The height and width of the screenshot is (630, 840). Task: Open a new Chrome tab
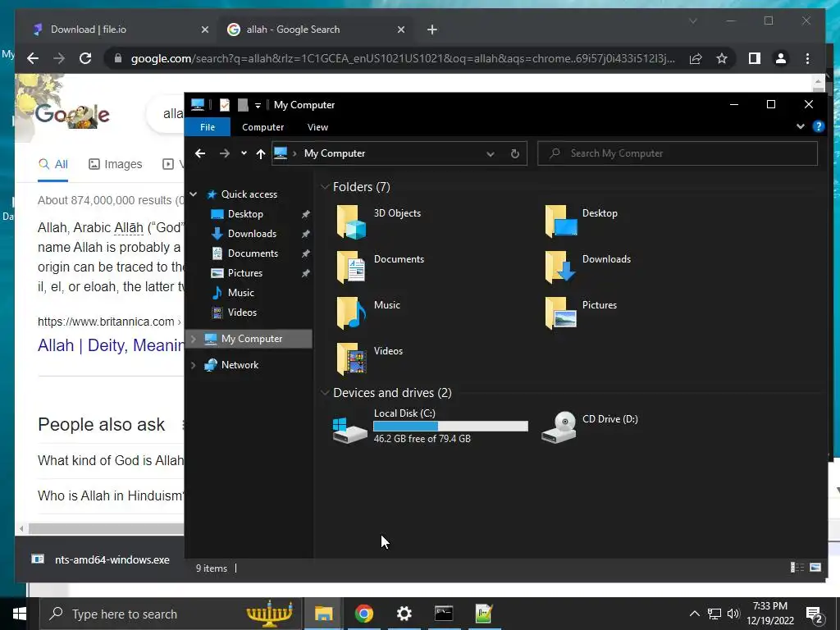click(x=432, y=30)
